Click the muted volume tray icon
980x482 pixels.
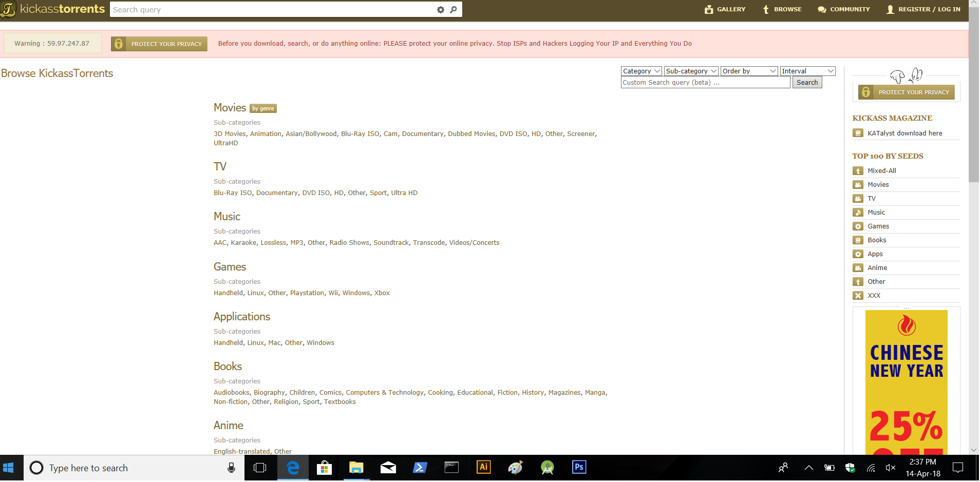click(891, 468)
